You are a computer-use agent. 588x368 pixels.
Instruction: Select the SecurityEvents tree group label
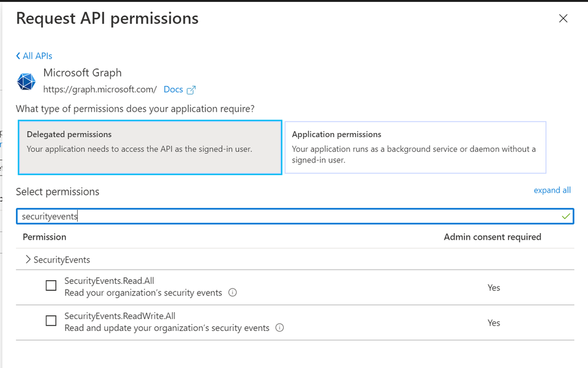tap(62, 260)
